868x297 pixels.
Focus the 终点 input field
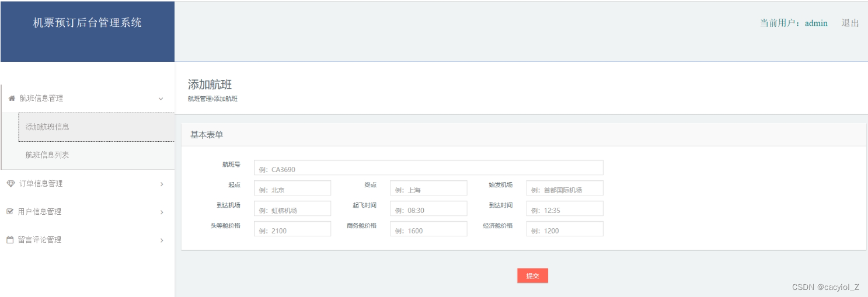point(428,188)
